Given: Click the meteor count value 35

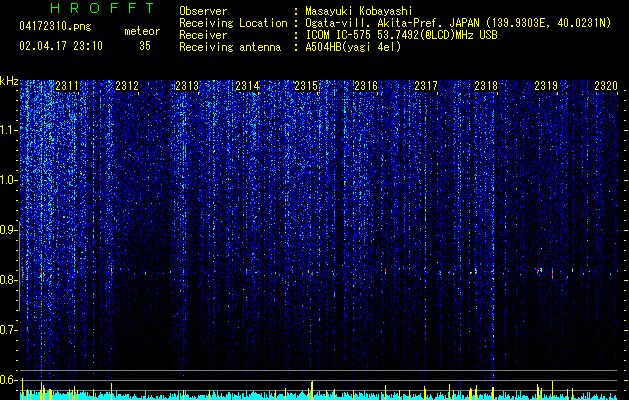Looking at the screenshot, I should 145,46.
